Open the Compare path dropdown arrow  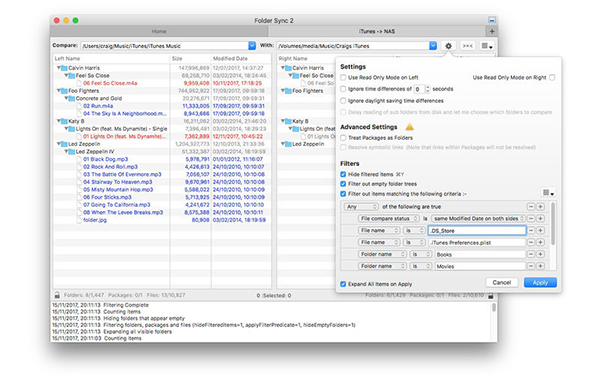[x=252, y=46]
